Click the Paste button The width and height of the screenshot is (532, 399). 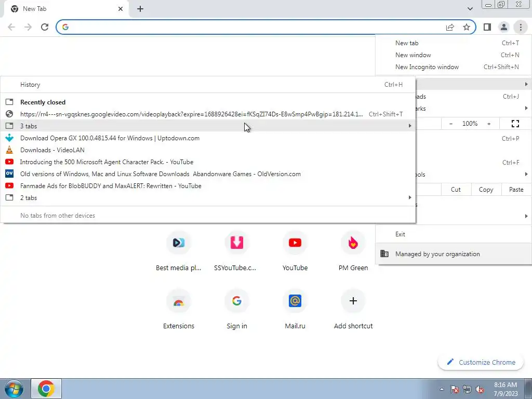coord(516,190)
